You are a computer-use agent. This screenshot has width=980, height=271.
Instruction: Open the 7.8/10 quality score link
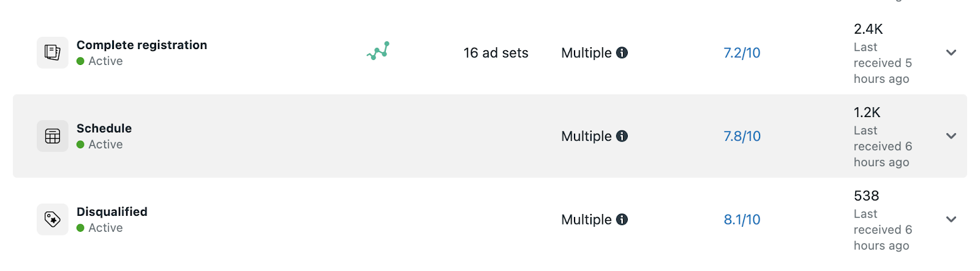coord(742,136)
